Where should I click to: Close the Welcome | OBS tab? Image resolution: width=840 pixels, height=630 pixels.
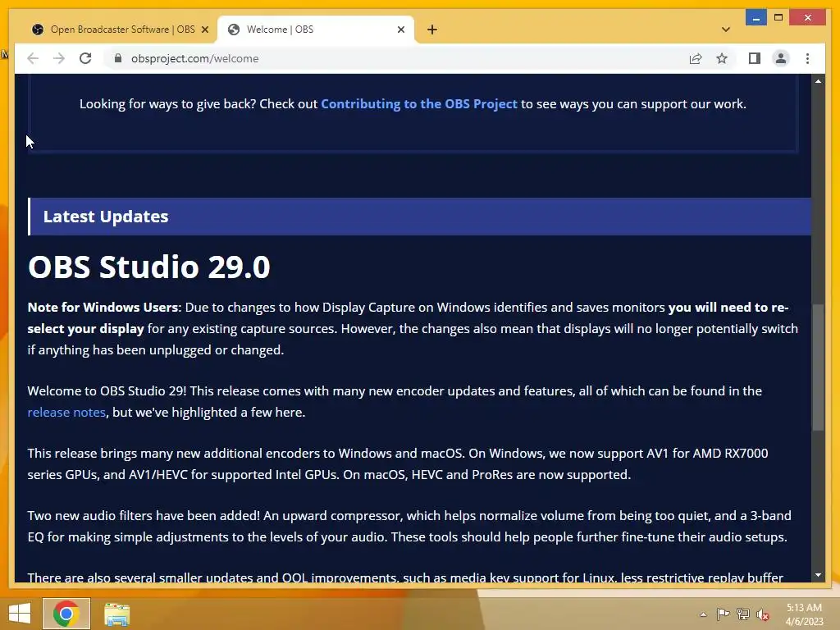click(x=400, y=30)
